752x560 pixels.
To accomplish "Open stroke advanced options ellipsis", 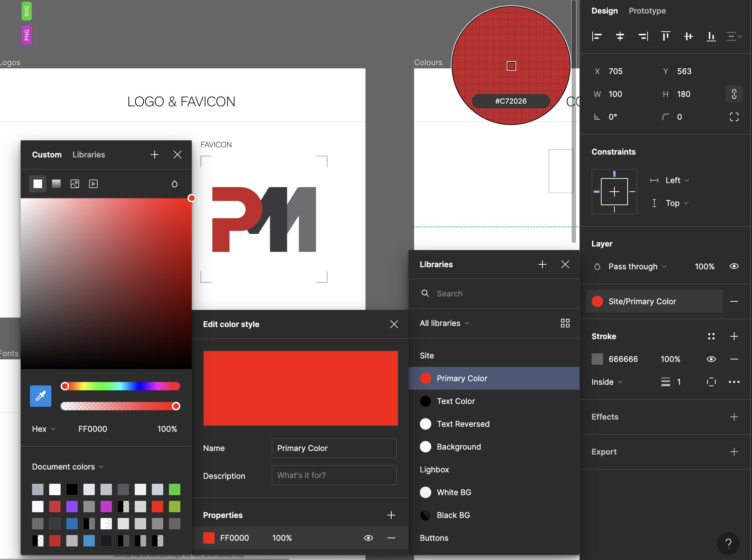I will tap(734, 382).
